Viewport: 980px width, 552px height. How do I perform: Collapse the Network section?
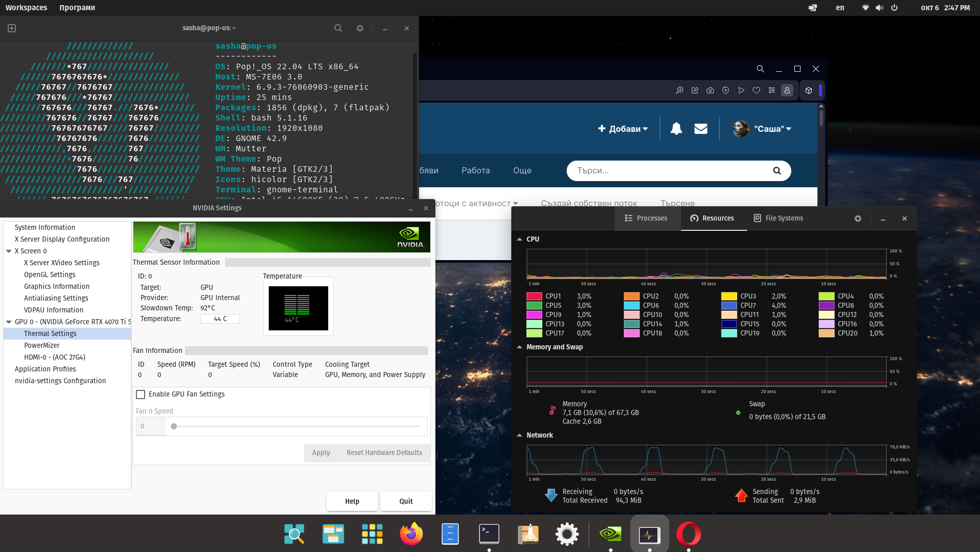[519, 436]
